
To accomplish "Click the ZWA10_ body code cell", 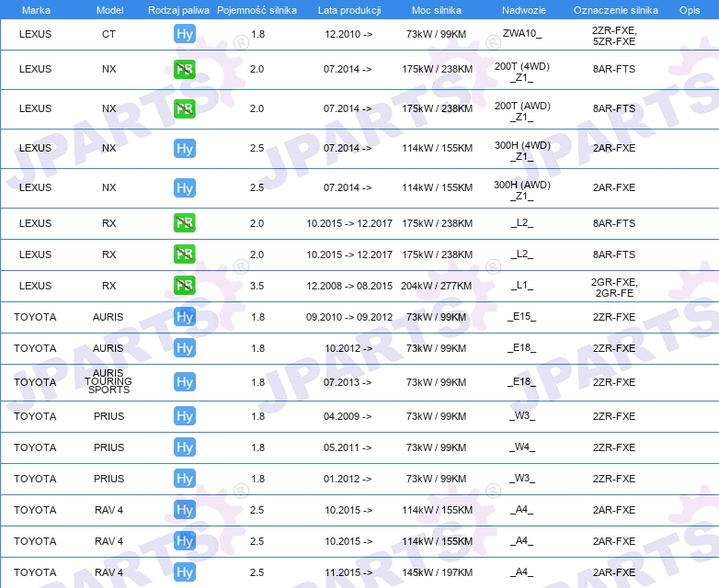I will (522, 33).
